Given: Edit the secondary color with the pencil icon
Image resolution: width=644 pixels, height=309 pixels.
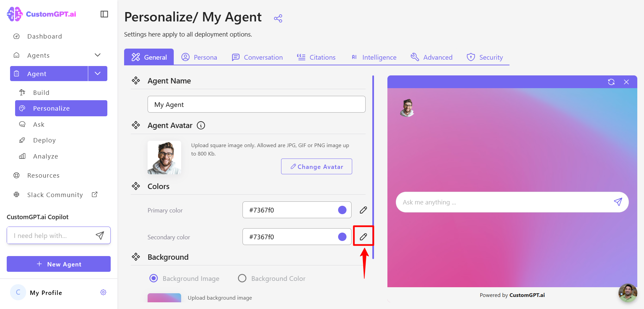Looking at the screenshot, I should (363, 237).
